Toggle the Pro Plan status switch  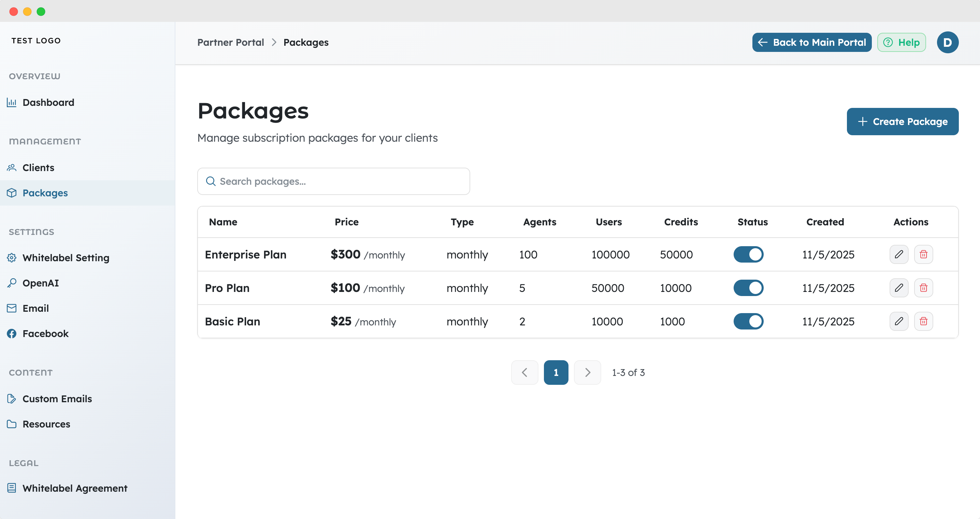tap(748, 288)
